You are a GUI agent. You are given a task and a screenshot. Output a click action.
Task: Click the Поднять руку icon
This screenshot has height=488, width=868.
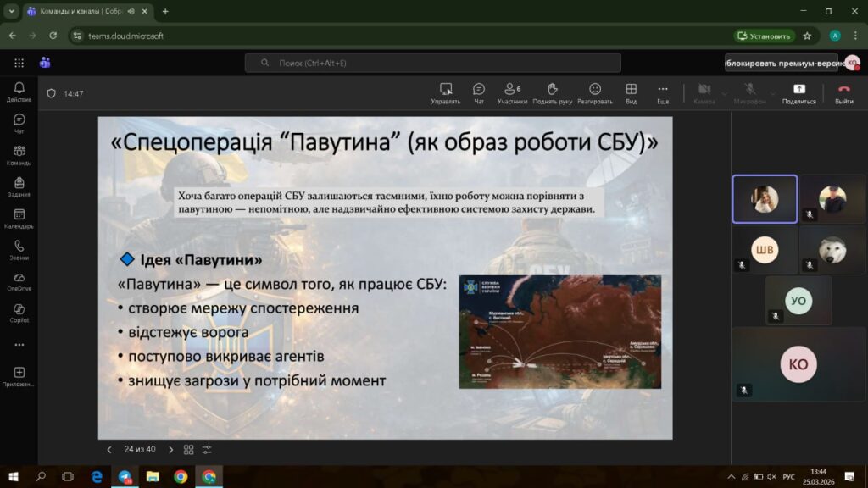(553, 90)
